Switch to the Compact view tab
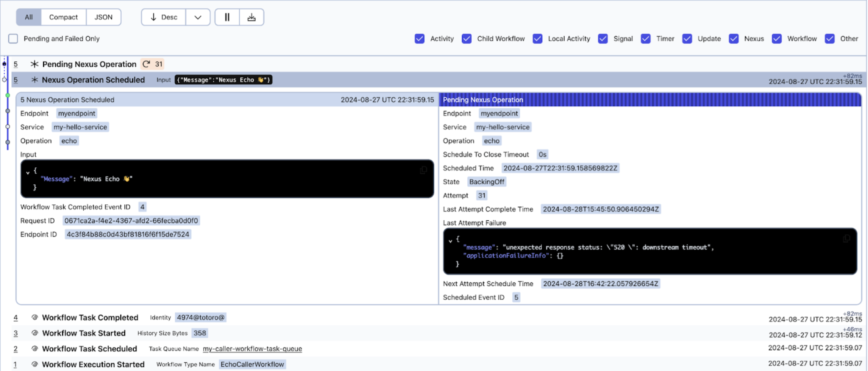 click(63, 17)
